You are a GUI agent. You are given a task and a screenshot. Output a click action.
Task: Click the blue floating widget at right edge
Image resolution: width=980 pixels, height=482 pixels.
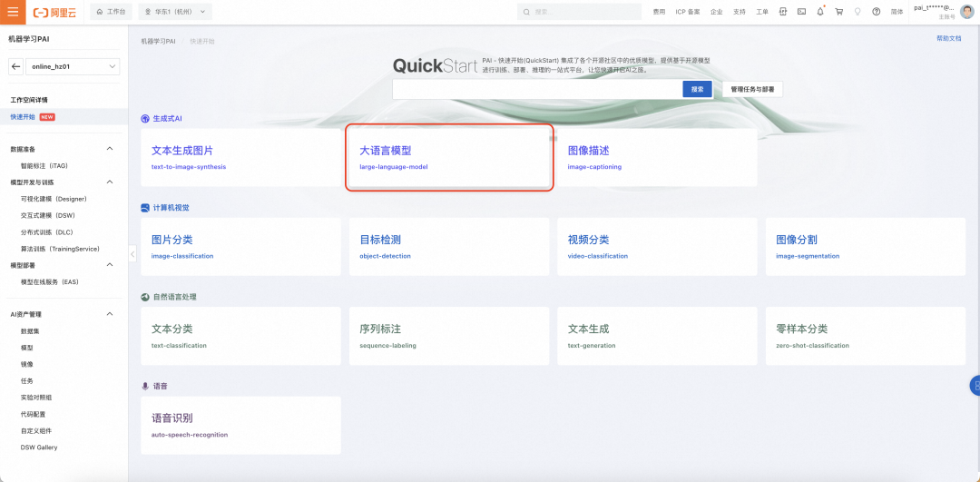click(975, 386)
